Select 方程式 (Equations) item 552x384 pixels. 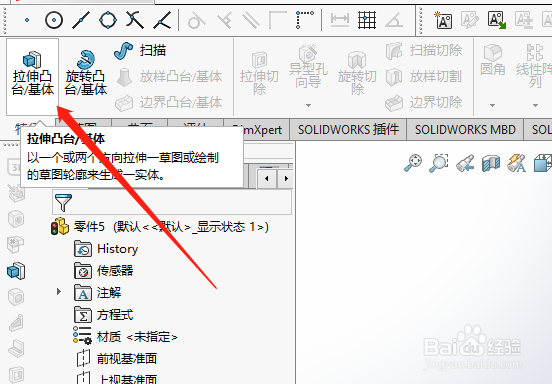click(x=104, y=315)
